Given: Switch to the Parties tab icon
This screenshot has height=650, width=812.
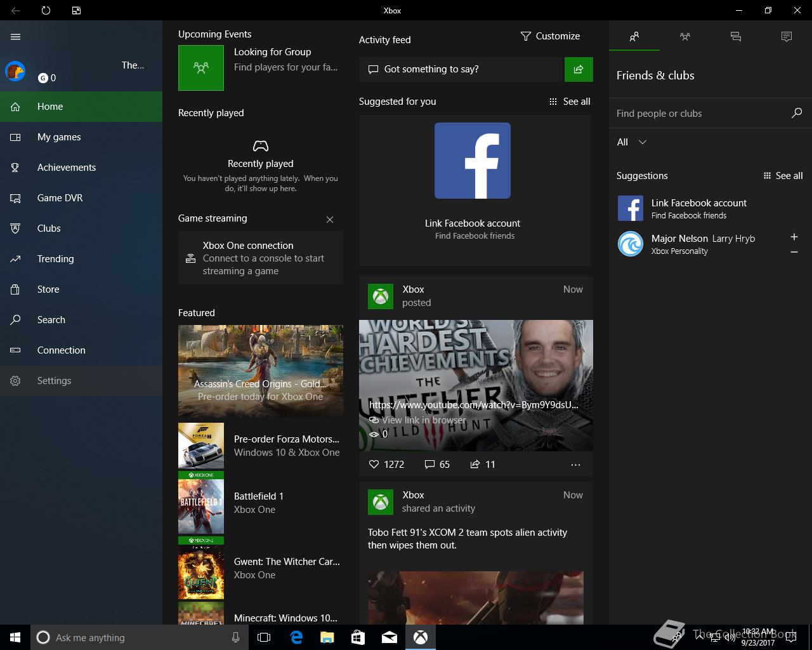Looking at the screenshot, I should (x=685, y=37).
